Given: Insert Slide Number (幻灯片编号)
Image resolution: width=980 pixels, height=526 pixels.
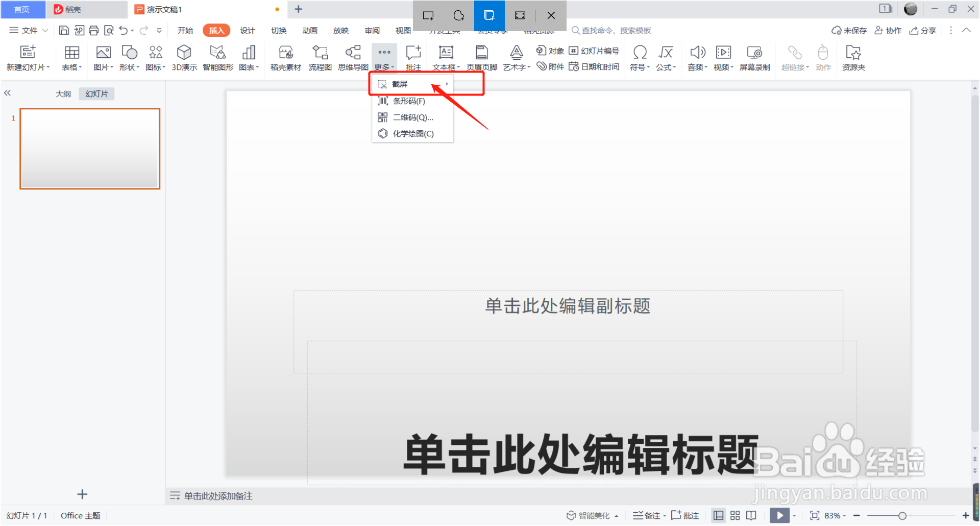Looking at the screenshot, I should coord(594,51).
